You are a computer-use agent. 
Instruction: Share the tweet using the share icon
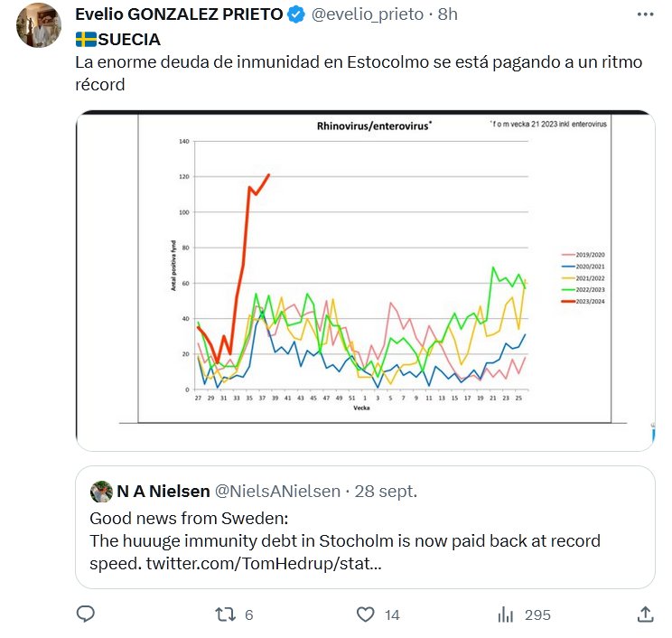(645, 615)
